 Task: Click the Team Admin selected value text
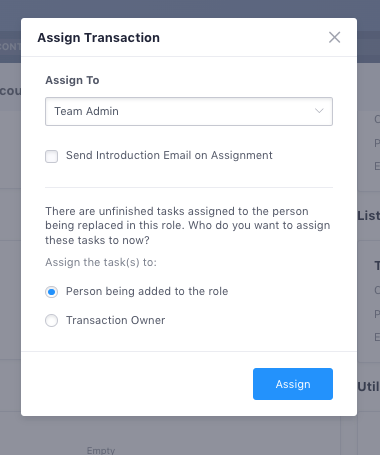tap(86, 111)
